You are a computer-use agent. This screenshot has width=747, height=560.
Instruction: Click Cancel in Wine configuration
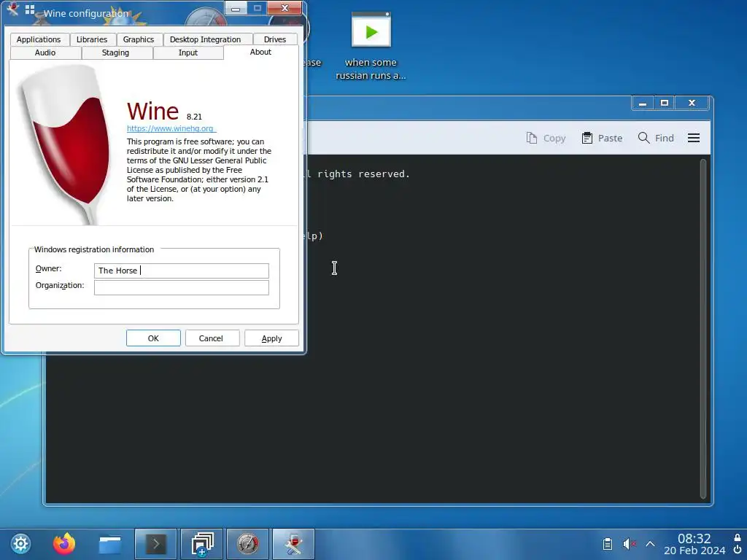pyautogui.click(x=211, y=338)
